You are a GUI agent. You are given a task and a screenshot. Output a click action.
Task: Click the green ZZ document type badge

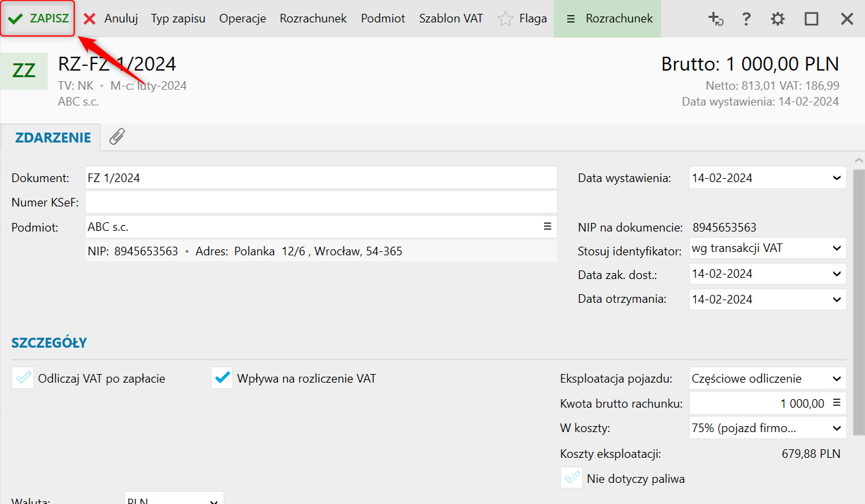[x=24, y=71]
